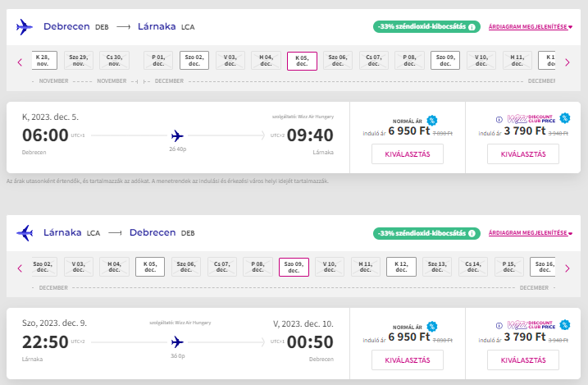Select return date K 05, dec.
Screen dimensions: 588x385
pyautogui.click(x=150, y=267)
